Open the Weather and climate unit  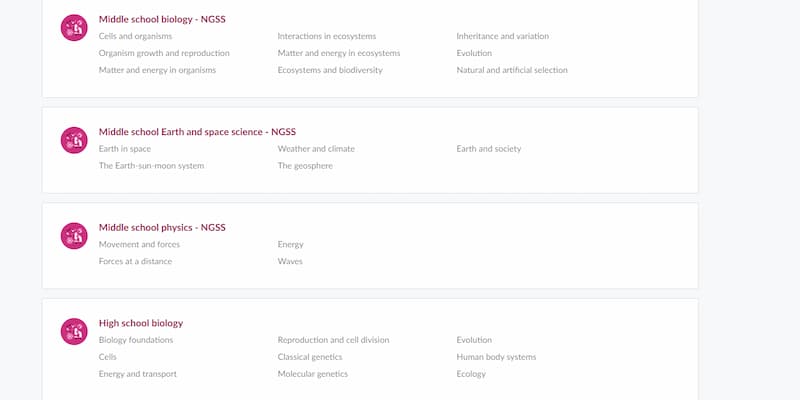coord(316,149)
